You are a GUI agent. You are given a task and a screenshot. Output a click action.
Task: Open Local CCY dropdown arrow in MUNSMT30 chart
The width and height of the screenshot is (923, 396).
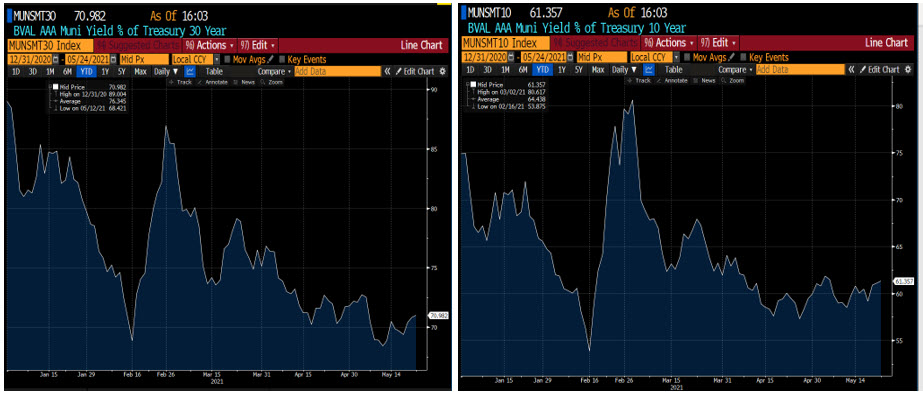(x=217, y=59)
